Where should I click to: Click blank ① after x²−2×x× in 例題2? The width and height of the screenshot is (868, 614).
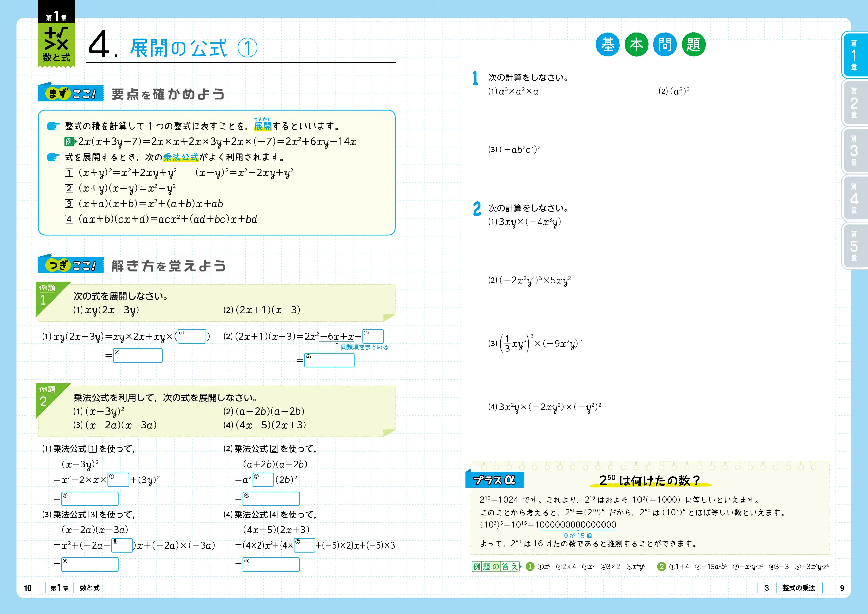pos(118,480)
